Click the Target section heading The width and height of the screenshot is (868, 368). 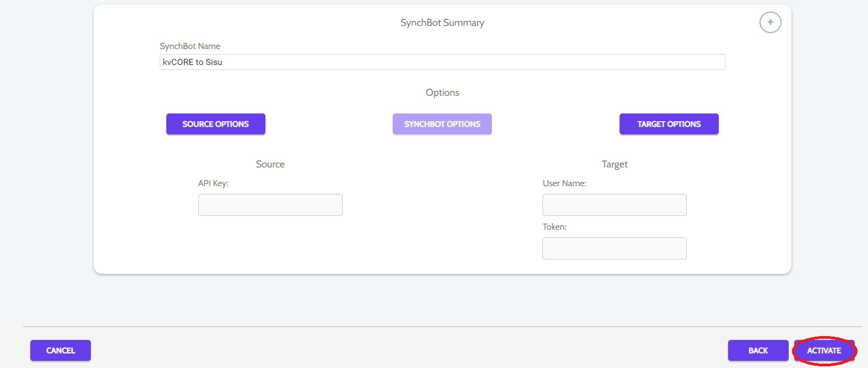coord(615,164)
